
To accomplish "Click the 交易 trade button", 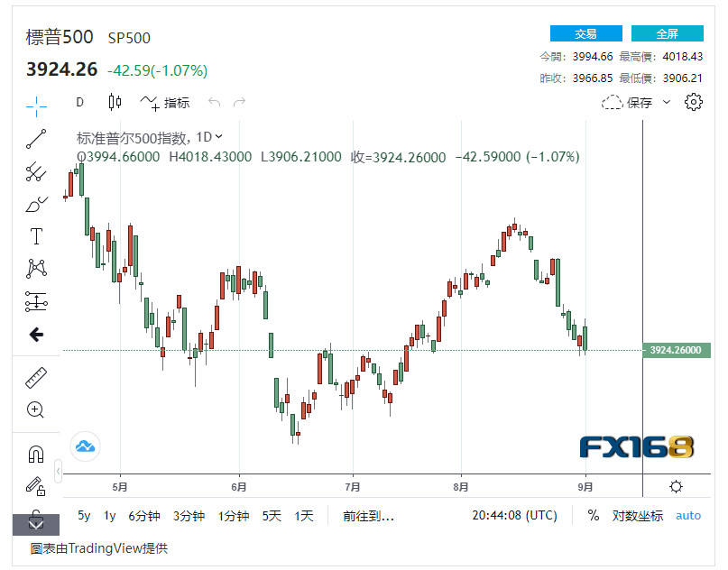I will tap(586, 33).
